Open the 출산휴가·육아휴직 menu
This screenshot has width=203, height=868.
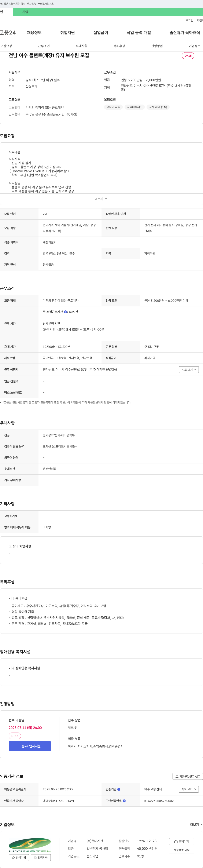[184, 33]
